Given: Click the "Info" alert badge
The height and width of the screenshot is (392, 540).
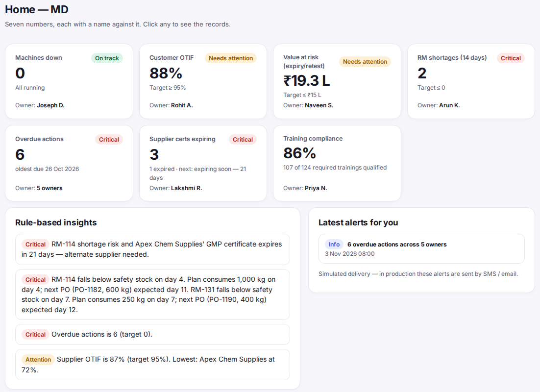Looking at the screenshot, I should point(334,244).
